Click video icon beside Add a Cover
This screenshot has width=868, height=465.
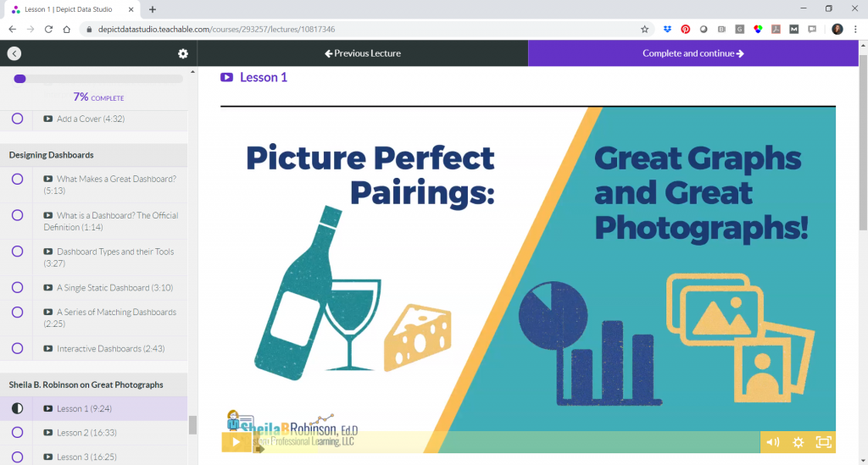pos(48,119)
